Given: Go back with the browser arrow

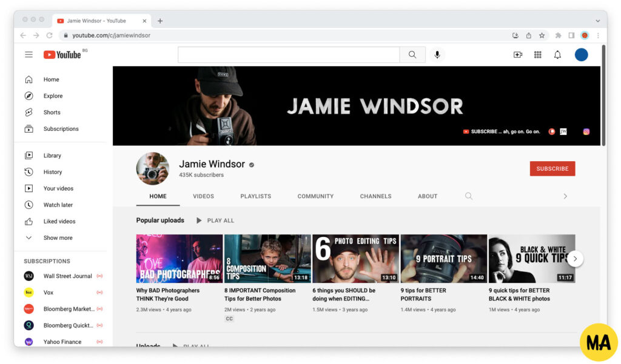Looking at the screenshot, I should pos(23,35).
